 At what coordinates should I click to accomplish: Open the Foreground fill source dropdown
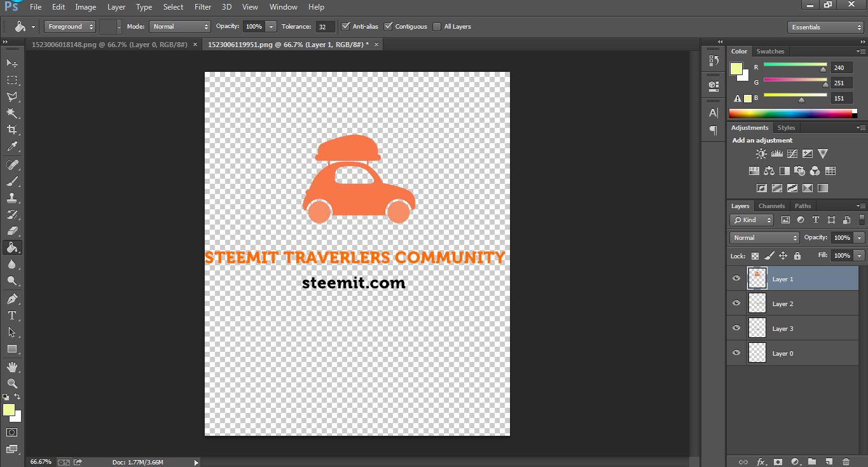(70, 27)
